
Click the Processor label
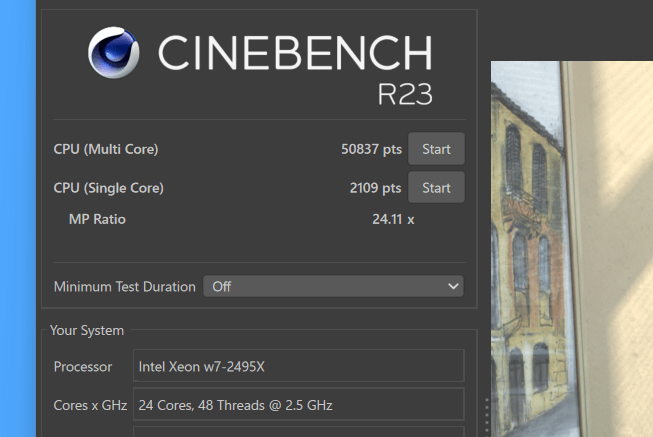point(83,367)
